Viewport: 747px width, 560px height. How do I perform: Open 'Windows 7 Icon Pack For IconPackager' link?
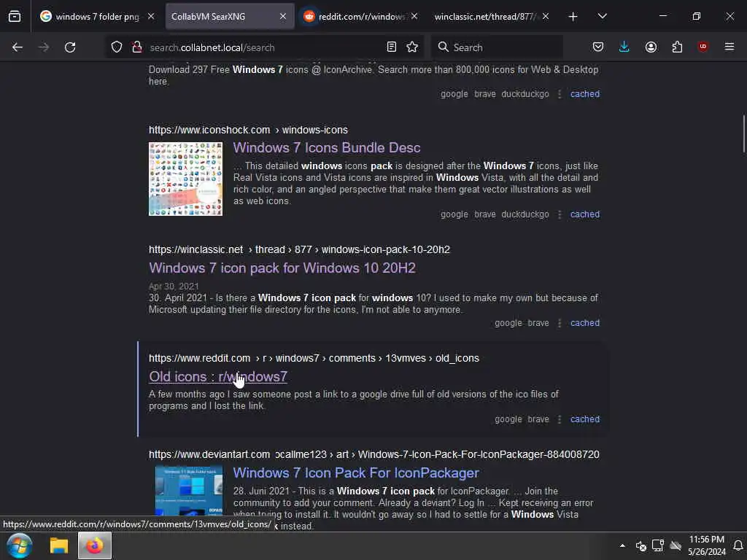356,472
